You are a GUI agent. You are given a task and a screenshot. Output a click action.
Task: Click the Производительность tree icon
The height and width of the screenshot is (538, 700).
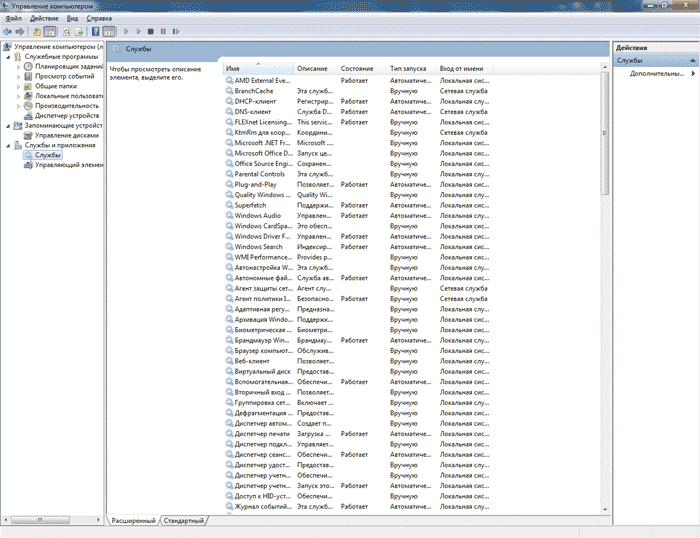click(28, 106)
